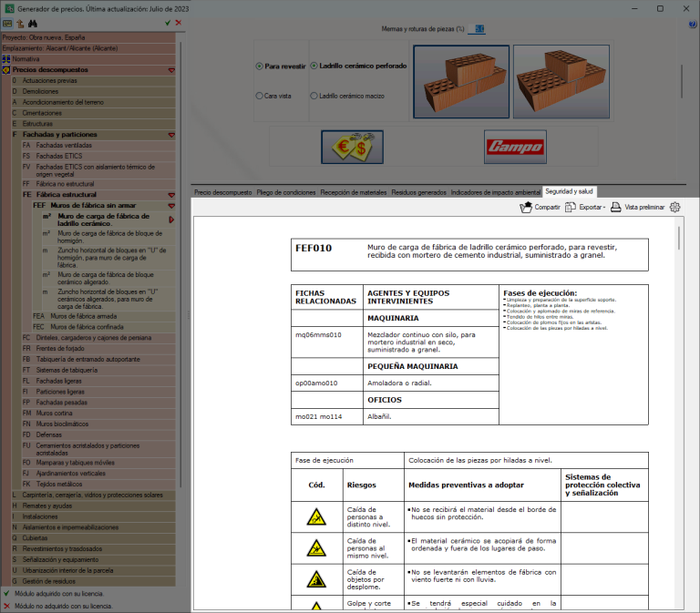Click the green checkmark accept icon
The height and width of the screenshot is (613, 700).
point(168,23)
